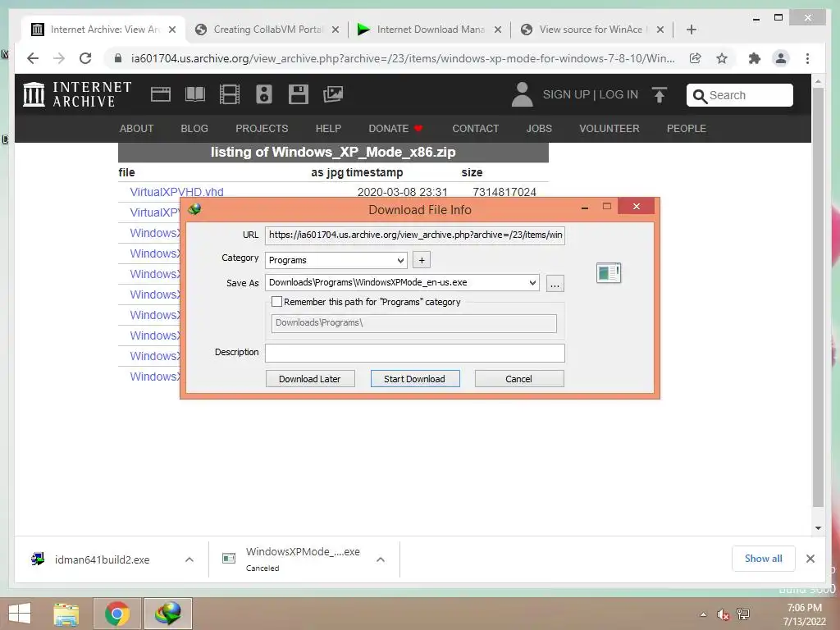This screenshot has height=630, width=840.
Task: Click the network tray icon
Action: [x=743, y=614]
